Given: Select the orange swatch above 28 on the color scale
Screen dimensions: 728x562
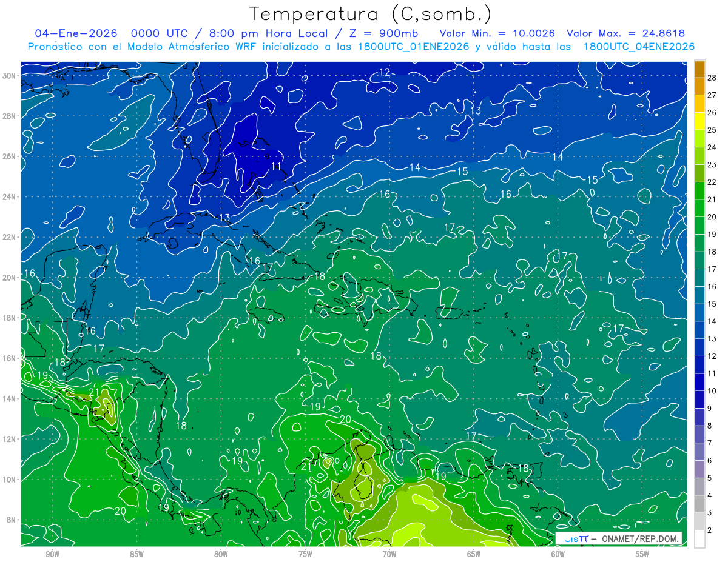Looking at the screenshot, I should [x=699, y=69].
